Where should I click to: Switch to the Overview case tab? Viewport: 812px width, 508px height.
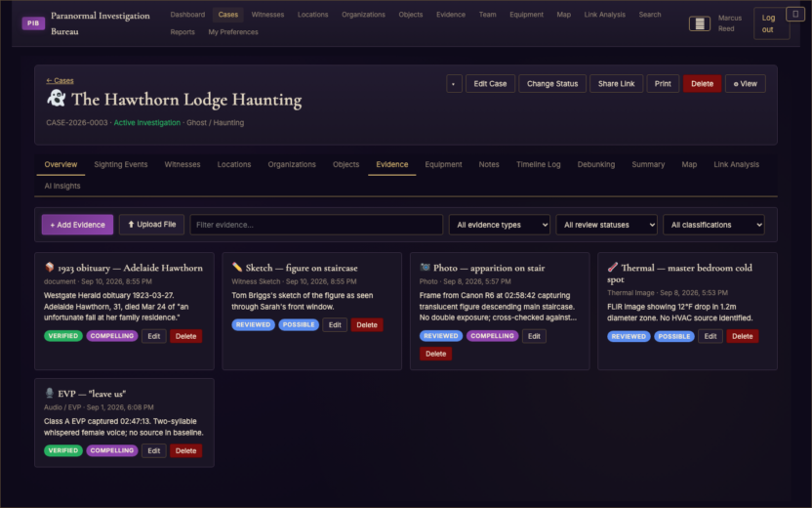61,164
